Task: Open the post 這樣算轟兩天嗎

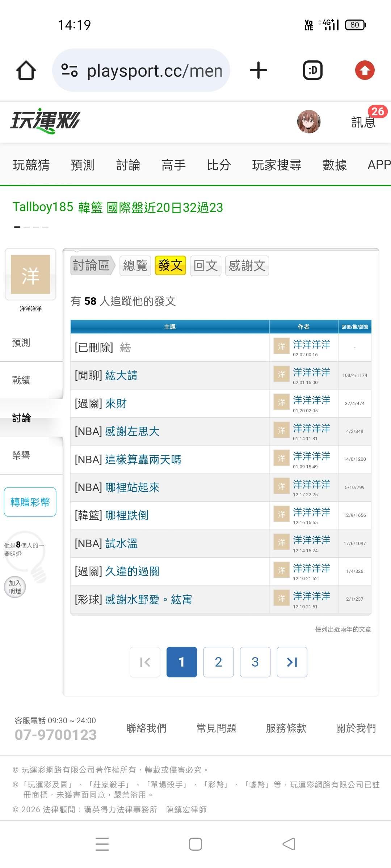Action: pyautogui.click(x=143, y=460)
